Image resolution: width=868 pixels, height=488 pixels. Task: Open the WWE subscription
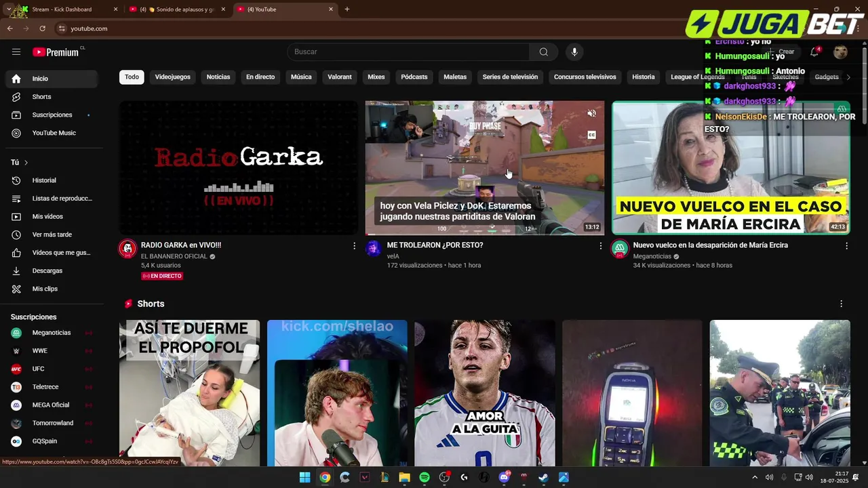pyautogui.click(x=52, y=351)
